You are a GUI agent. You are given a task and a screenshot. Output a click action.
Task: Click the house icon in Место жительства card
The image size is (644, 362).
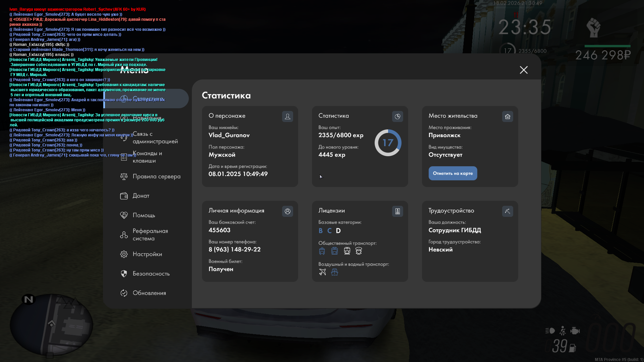(x=507, y=117)
